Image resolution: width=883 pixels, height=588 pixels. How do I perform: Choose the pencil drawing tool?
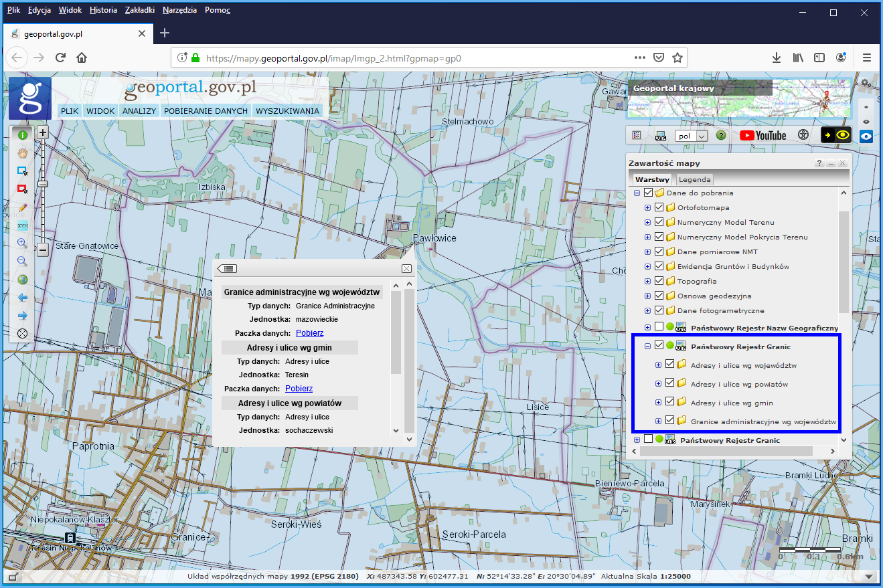(23, 207)
